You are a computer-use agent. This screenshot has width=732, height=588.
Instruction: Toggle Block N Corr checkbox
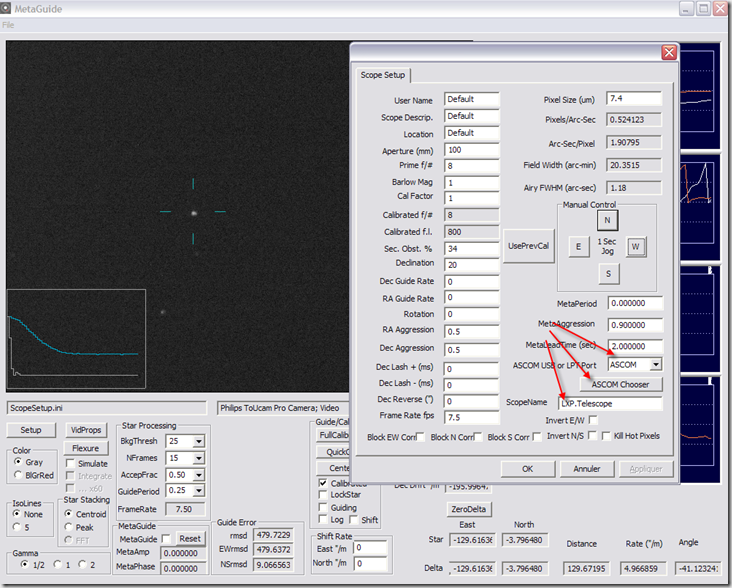pyautogui.click(x=478, y=437)
